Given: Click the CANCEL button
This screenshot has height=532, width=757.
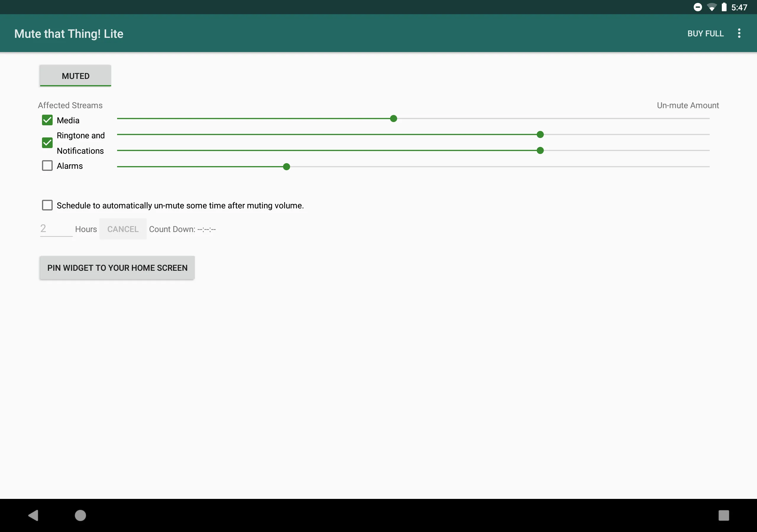Looking at the screenshot, I should 123,228.
